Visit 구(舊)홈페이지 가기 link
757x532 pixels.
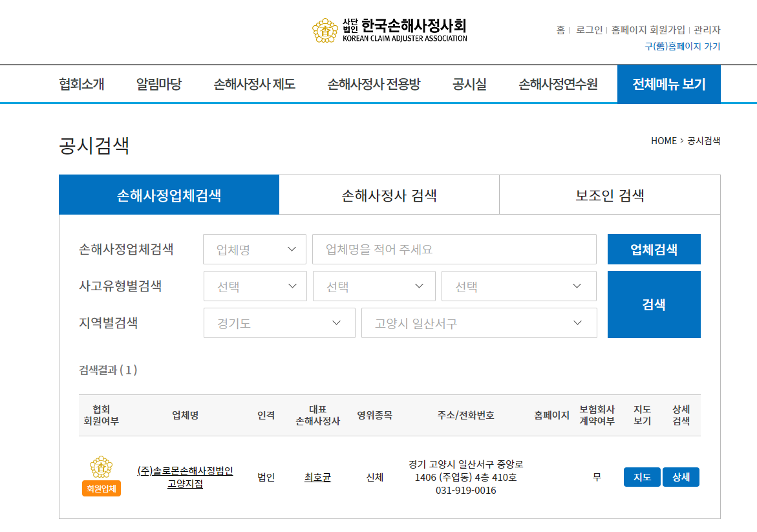click(x=682, y=47)
